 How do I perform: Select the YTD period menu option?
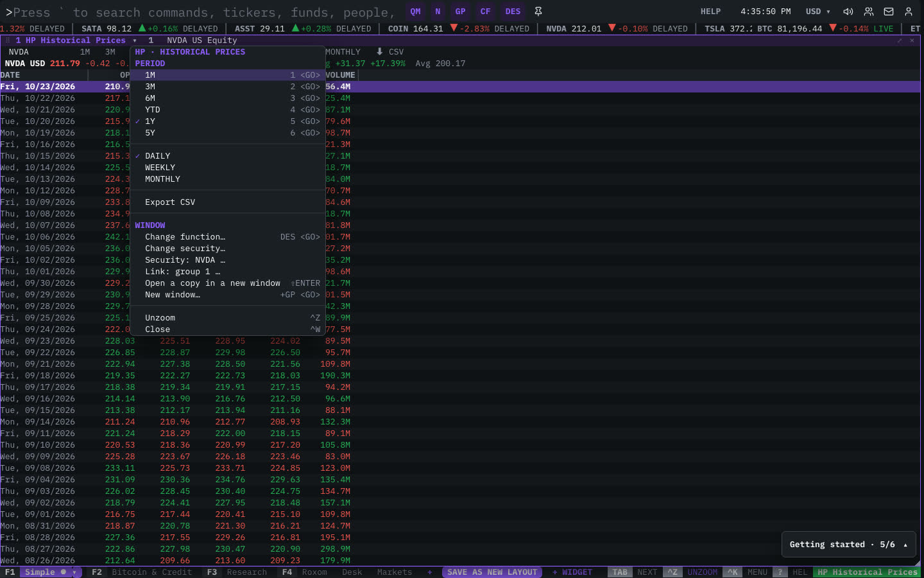pyautogui.click(x=228, y=110)
